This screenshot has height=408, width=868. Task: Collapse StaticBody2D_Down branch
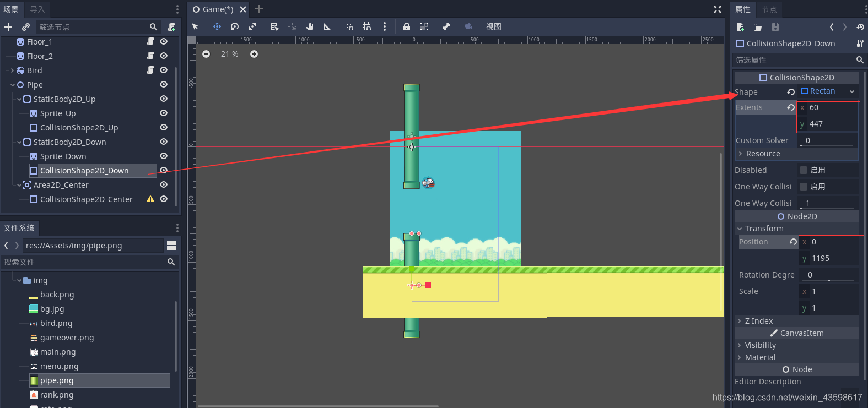coord(19,142)
